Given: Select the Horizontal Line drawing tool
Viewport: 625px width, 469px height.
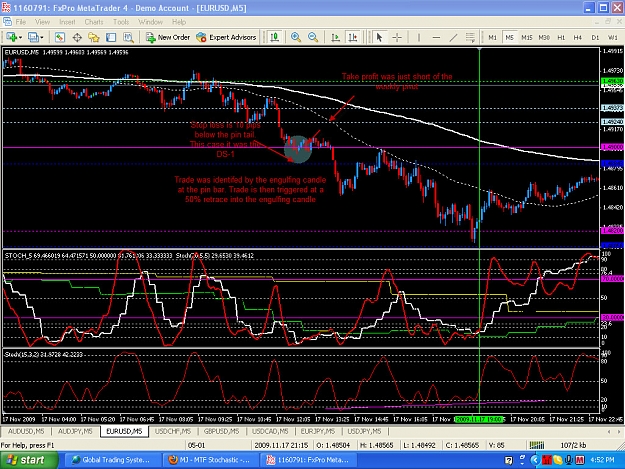Looking at the screenshot, I should click(436, 37).
